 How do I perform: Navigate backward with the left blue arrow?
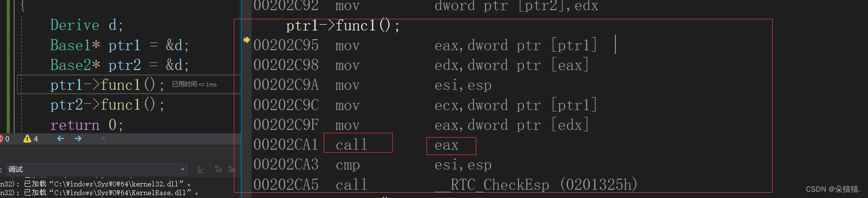[61, 139]
